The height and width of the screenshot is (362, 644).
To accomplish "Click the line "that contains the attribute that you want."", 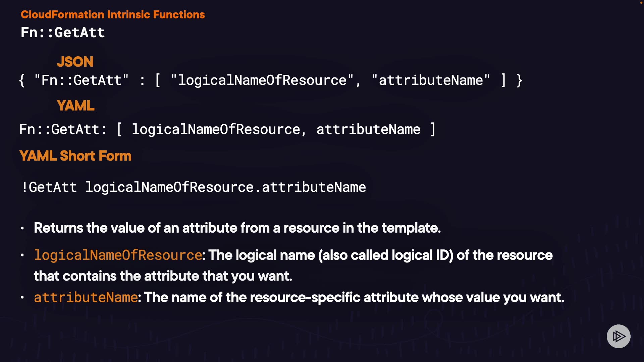I will coord(163,276).
